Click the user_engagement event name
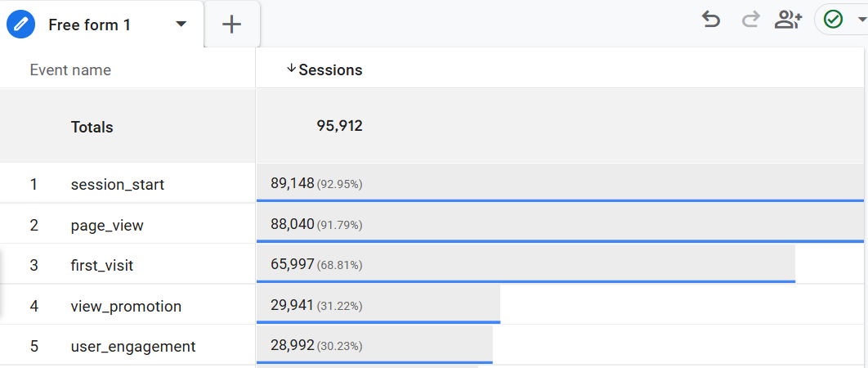This screenshot has height=368, width=868. pyautogui.click(x=133, y=347)
